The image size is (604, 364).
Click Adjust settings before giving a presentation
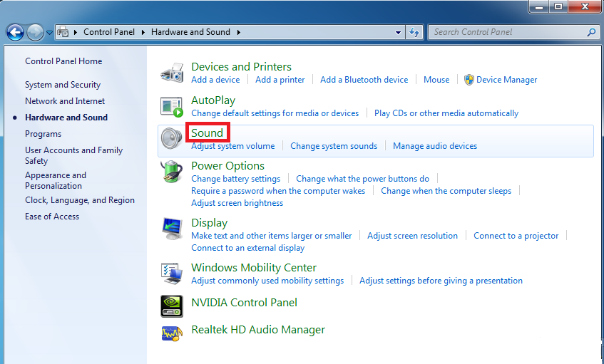tap(441, 281)
